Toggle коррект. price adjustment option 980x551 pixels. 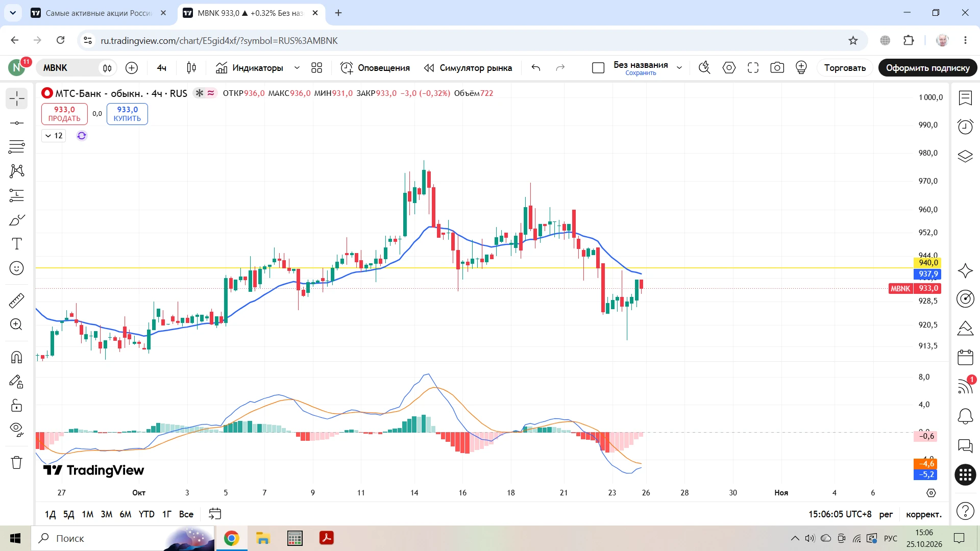(x=924, y=514)
